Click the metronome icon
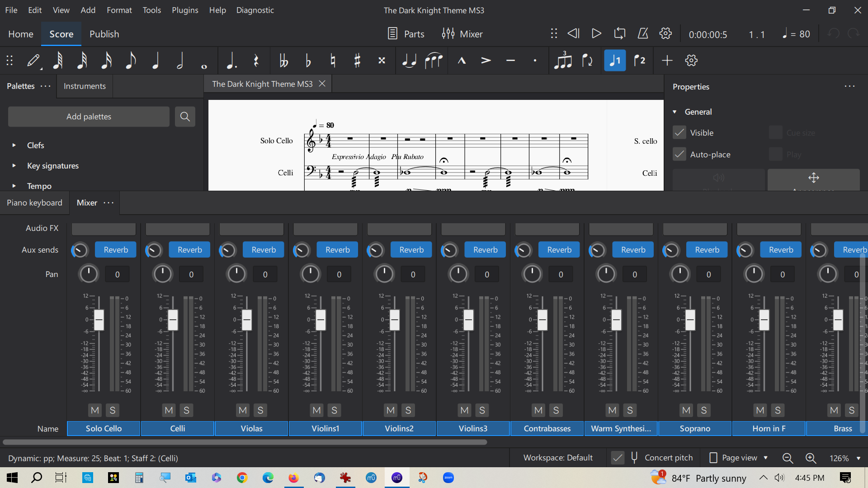This screenshot has width=868, height=488. [643, 33]
